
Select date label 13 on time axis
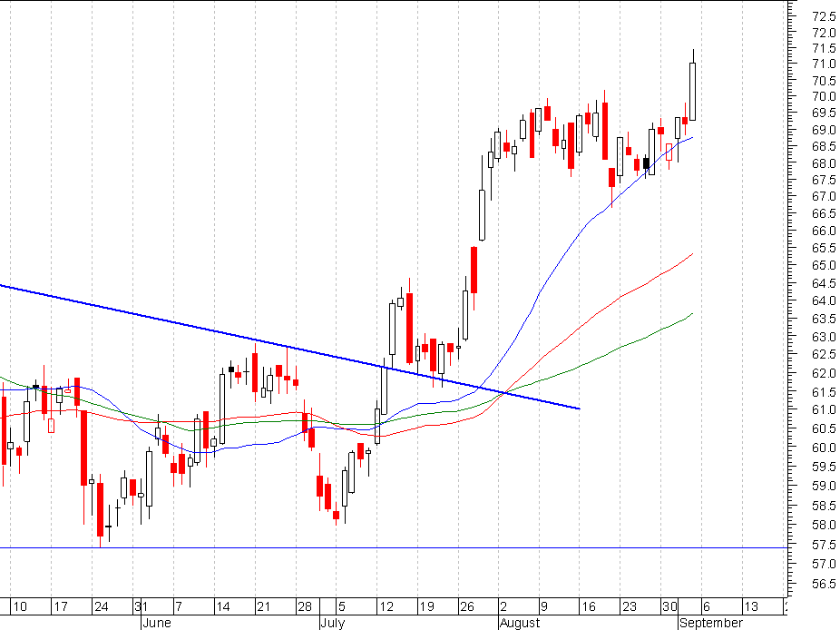751,607
